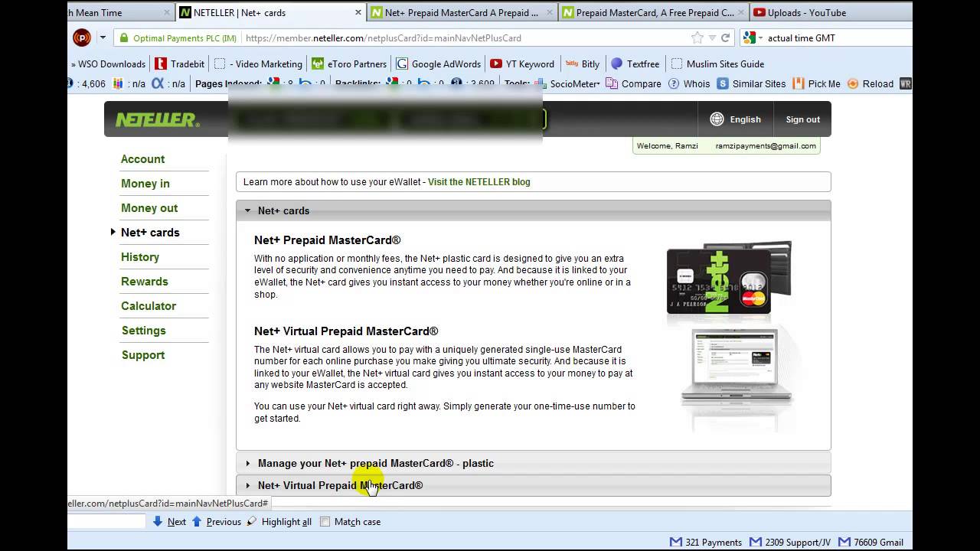
Task: Select Net+ cards in the sidebar
Action: tap(150, 233)
